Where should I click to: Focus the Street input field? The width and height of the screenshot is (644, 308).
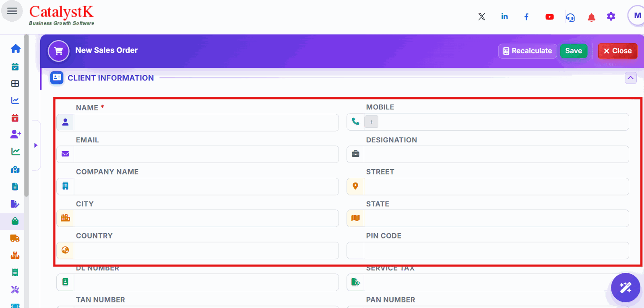point(496,187)
